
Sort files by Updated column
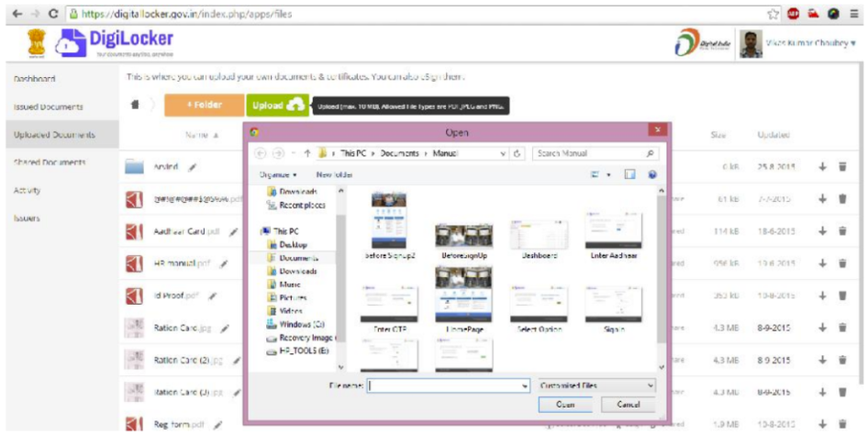point(773,135)
